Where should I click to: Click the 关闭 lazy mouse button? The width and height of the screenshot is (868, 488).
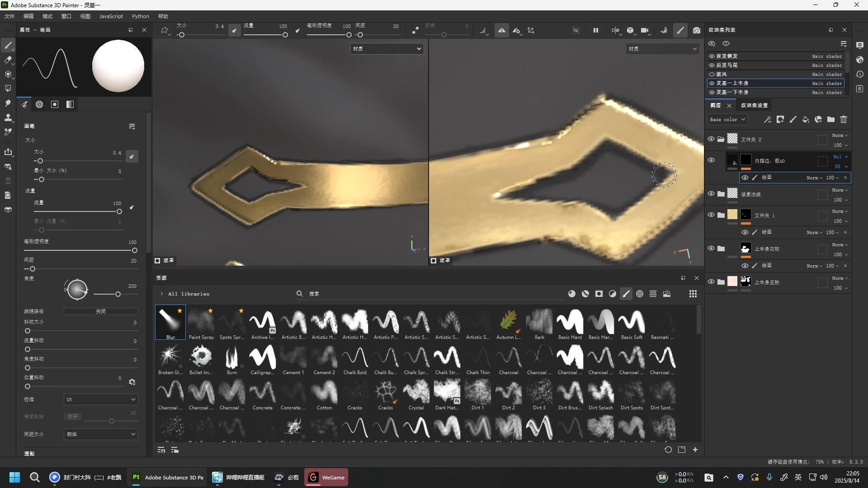[x=100, y=311]
